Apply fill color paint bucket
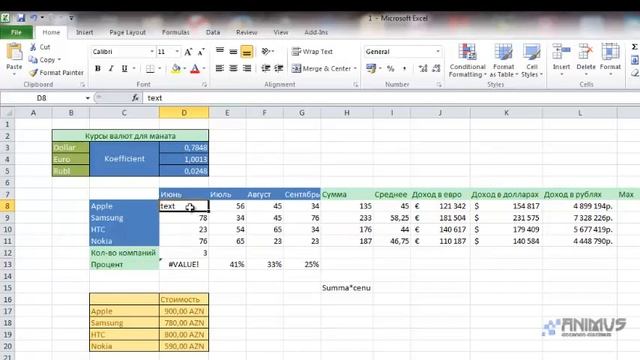The image size is (640, 360). click(x=176, y=69)
